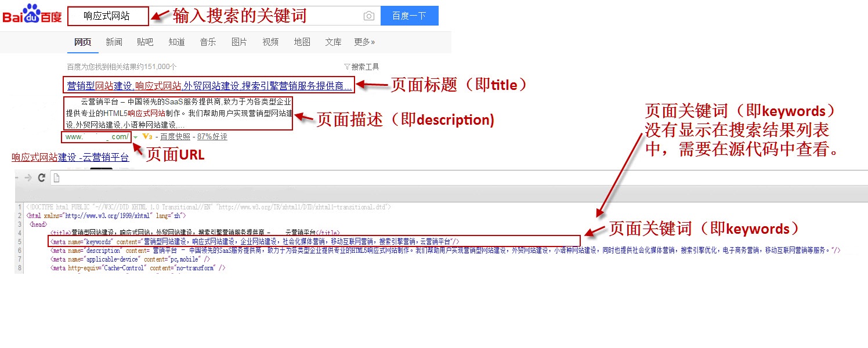Viewport: 868px width, 348px height.
Task: Click the page icon in address bar
Action: tap(56, 179)
